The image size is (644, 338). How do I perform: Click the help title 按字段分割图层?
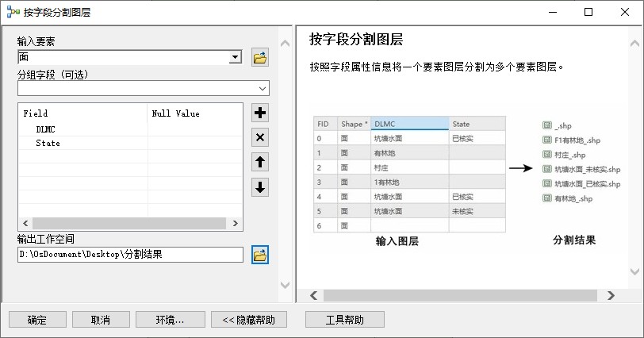[x=356, y=40]
